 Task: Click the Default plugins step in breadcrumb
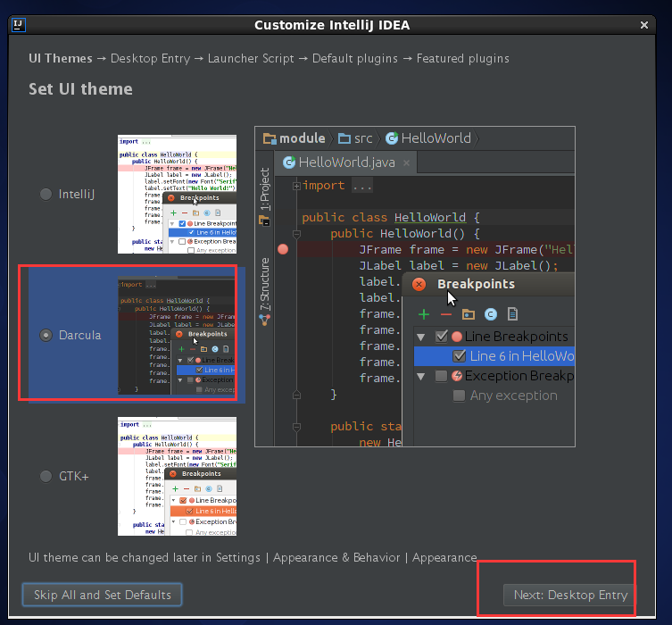pos(355,58)
